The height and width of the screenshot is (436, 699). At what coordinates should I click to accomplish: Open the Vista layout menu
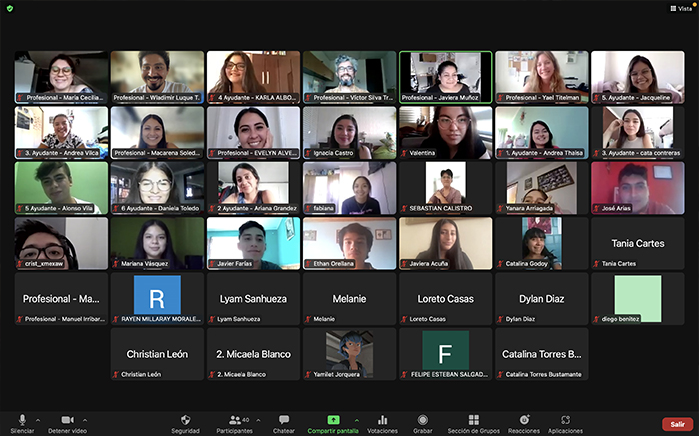tap(681, 8)
